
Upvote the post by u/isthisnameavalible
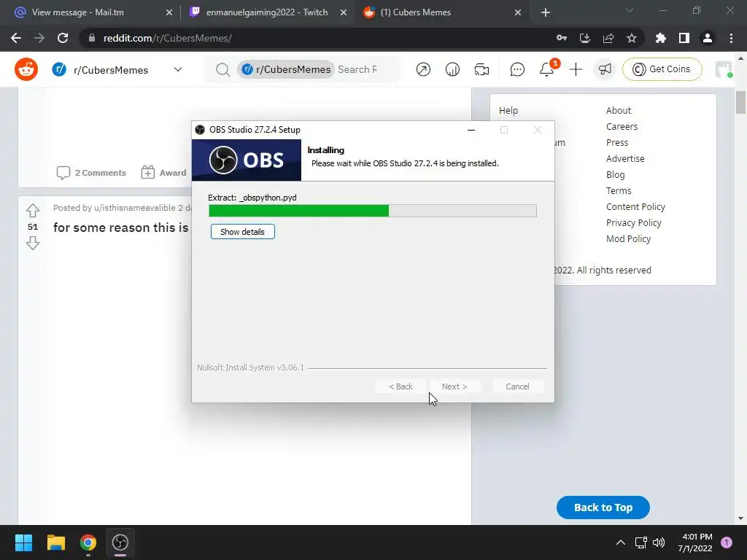(x=32, y=210)
